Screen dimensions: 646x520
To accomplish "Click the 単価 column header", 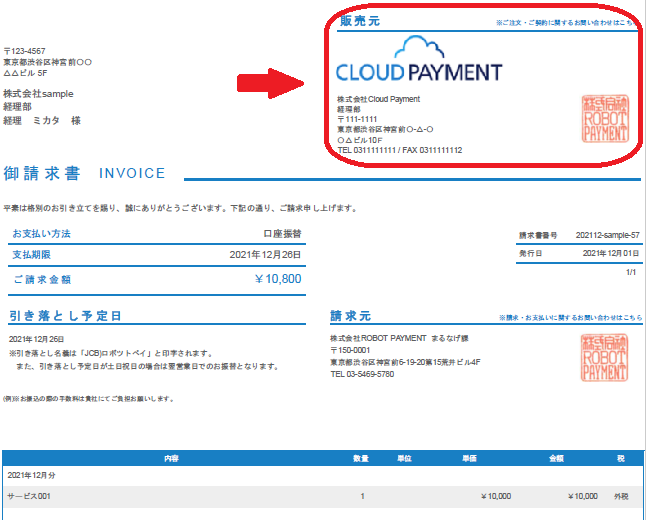I will pyautogui.click(x=469, y=458).
